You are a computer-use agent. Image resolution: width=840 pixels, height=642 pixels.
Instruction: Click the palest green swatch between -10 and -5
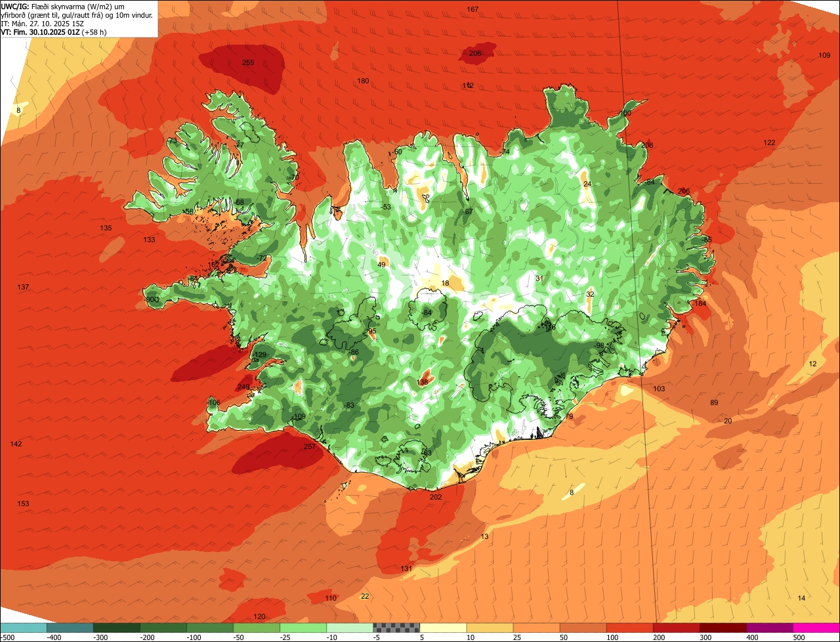click(350, 628)
